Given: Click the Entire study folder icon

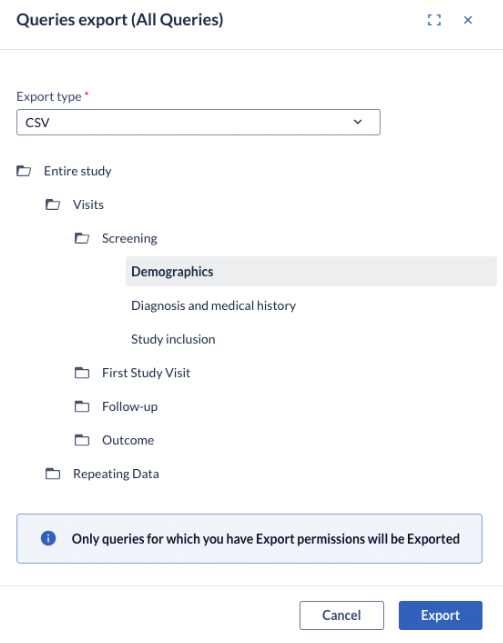Looking at the screenshot, I should click(24, 171).
